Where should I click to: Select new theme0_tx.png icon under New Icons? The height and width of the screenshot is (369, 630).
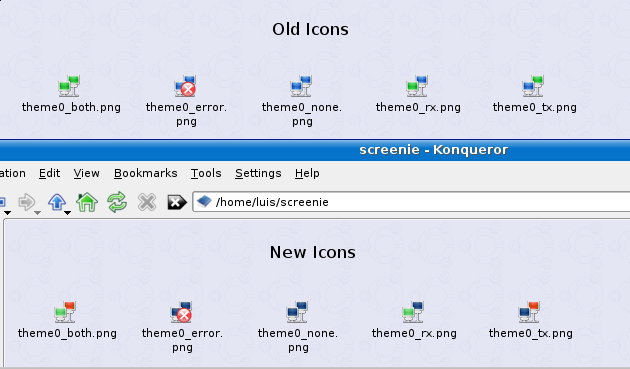(x=529, y=312)
